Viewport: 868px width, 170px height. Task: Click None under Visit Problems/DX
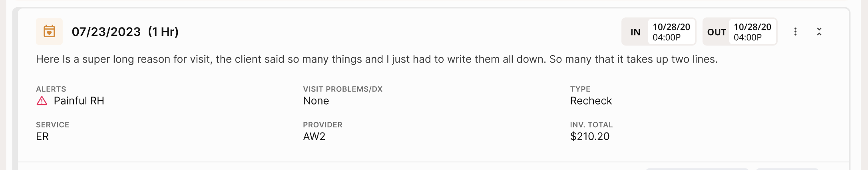coord(316,101)
